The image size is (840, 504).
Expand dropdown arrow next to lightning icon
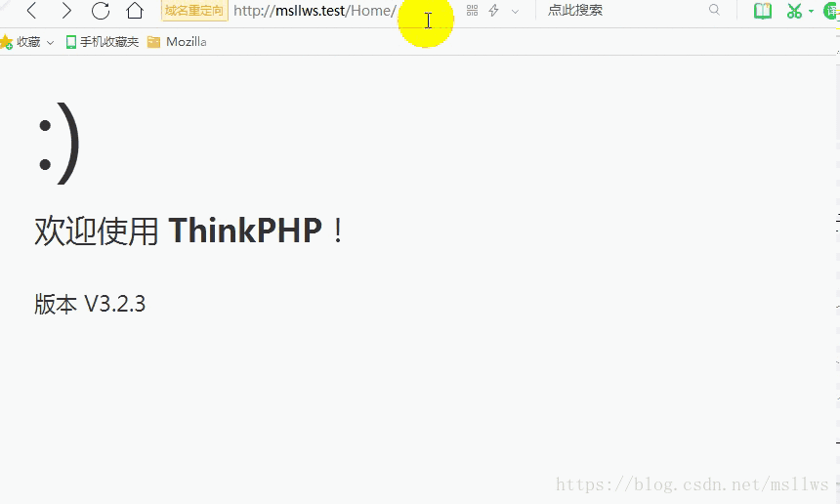pyautogui.click(x=515, y=12)
